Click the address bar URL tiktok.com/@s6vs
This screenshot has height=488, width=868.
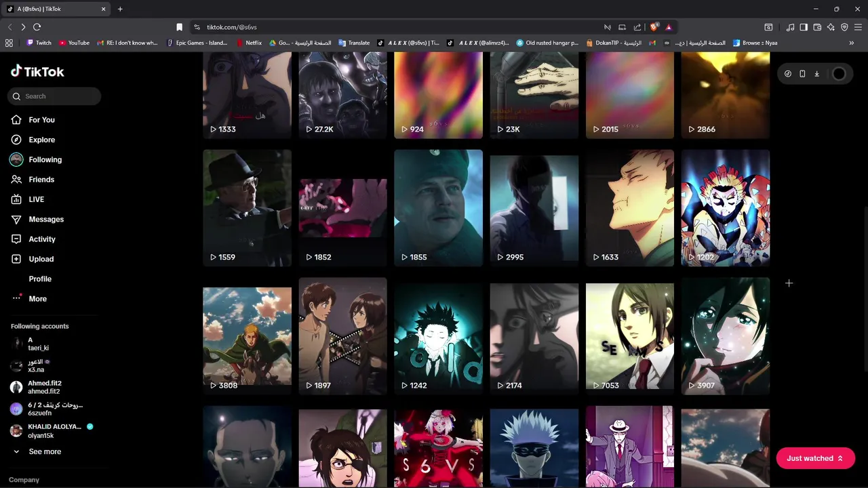tap(232, 27)
